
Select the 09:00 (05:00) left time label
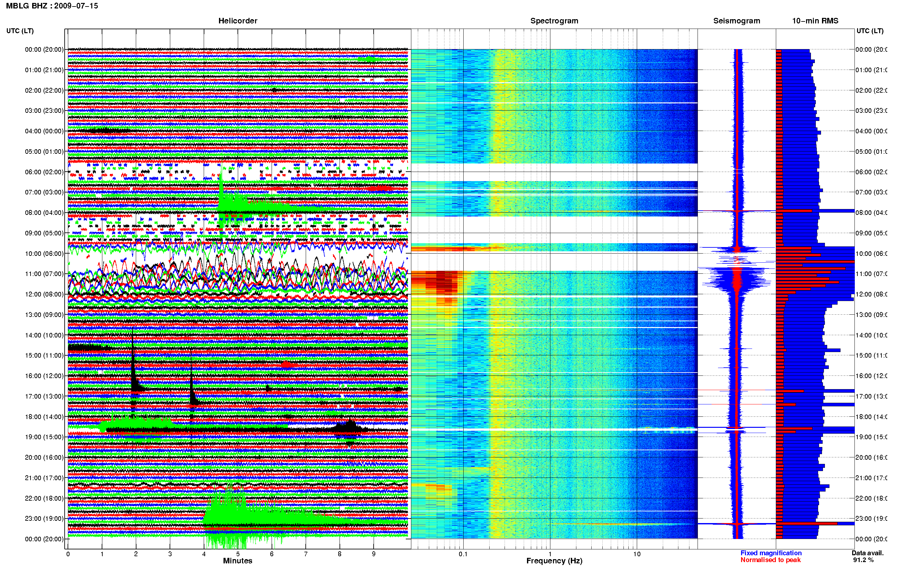[x=44, y=233]
